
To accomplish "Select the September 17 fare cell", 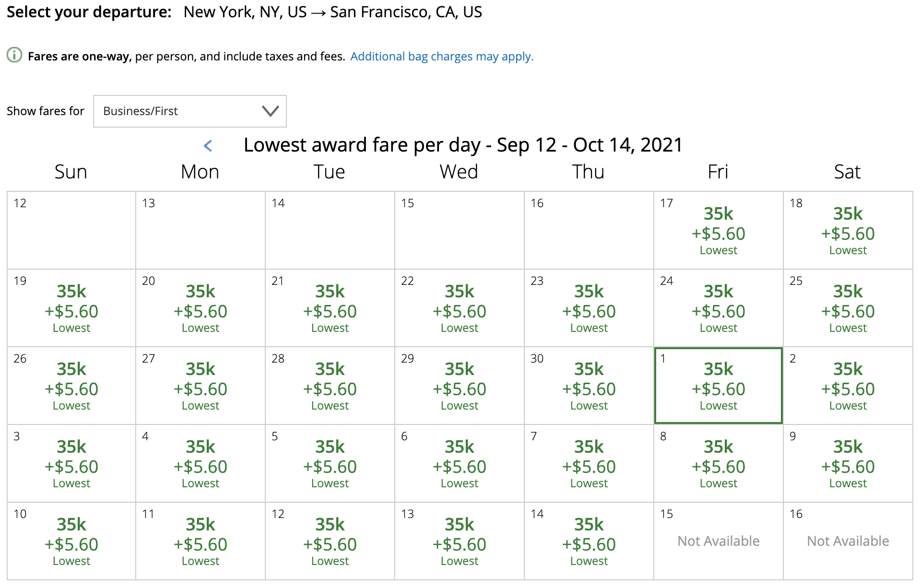I will point(718,231).
